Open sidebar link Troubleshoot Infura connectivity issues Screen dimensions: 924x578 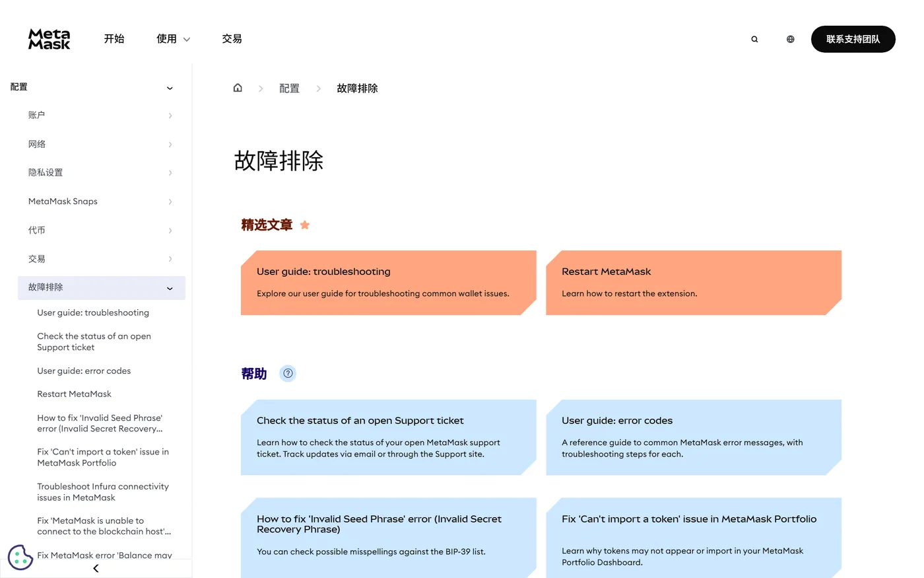click(103, 491)
